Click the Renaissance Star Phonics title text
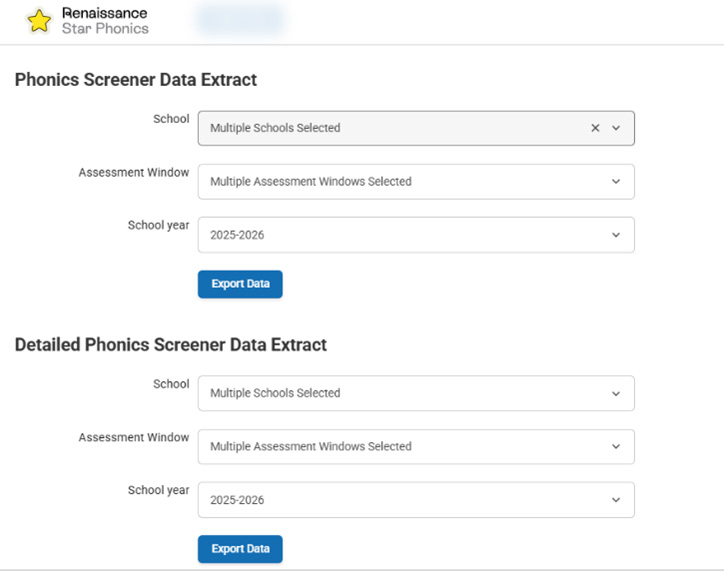The height and width of the screenshot is (571, 724). (x=104, y=21)
